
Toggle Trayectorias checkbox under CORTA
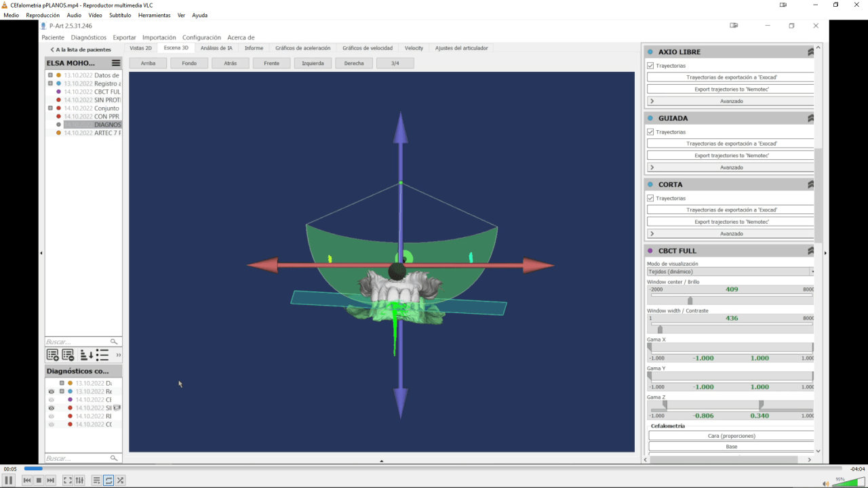(650, 199)
